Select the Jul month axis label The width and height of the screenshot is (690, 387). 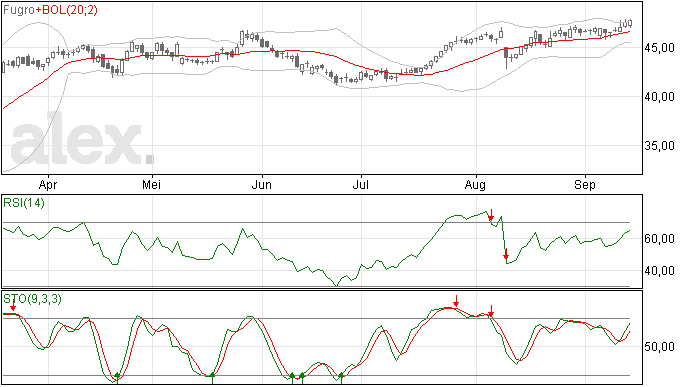pyautogui.click(x=360, y=185)
